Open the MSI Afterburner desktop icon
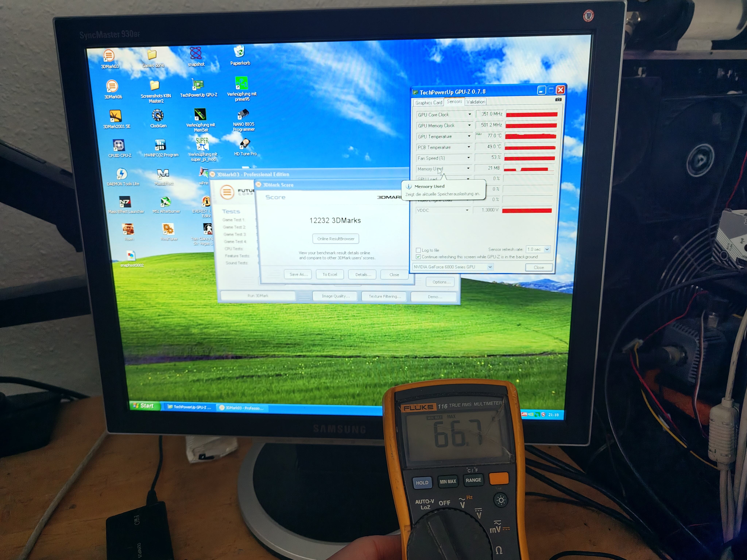 click(x=165, y=202)
